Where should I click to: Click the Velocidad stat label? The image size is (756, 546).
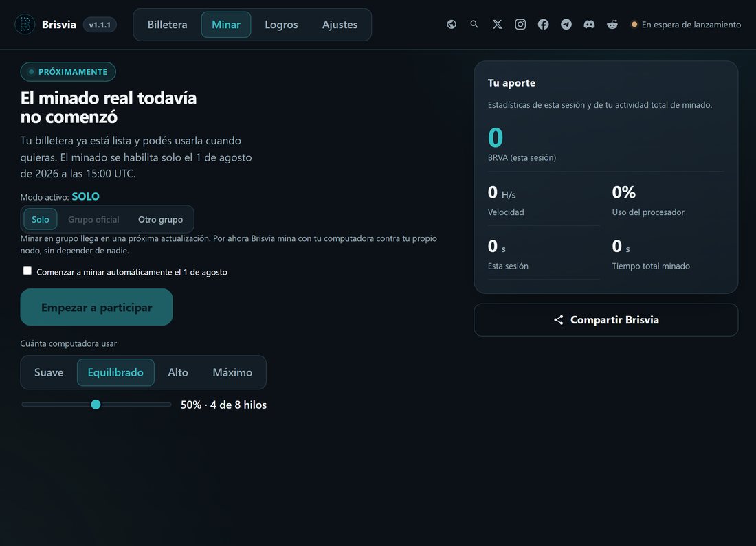pos(506,212)
